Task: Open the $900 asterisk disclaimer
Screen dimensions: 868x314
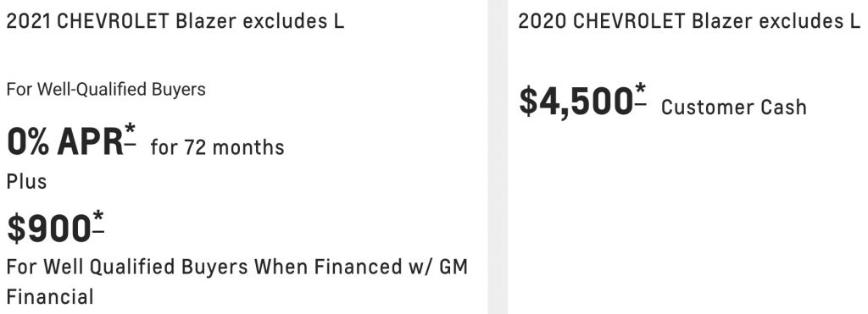Action: click(98, 221)
